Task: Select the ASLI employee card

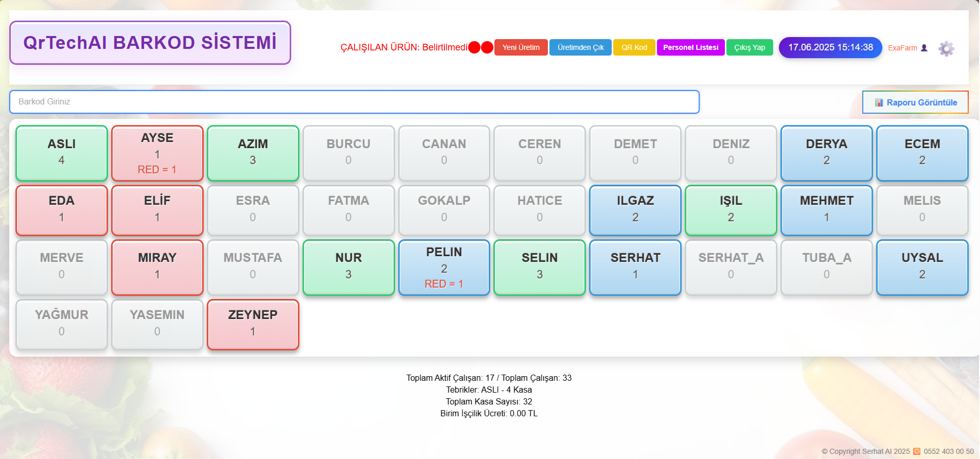Action: point(62,153)
